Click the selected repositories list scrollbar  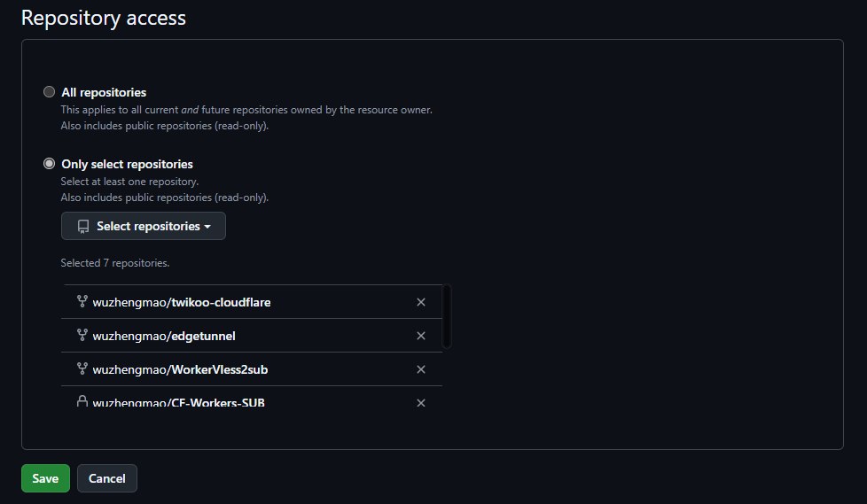(x=447, y=316)
